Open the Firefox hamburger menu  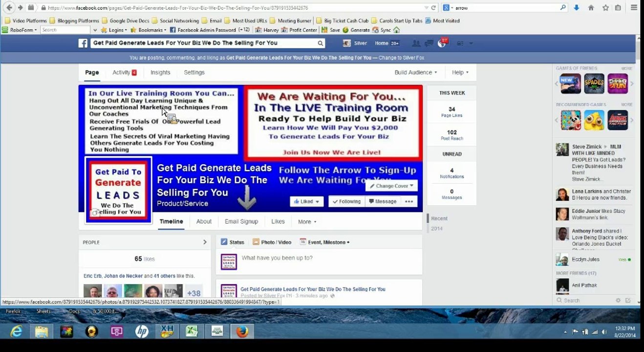pos(634,8)
